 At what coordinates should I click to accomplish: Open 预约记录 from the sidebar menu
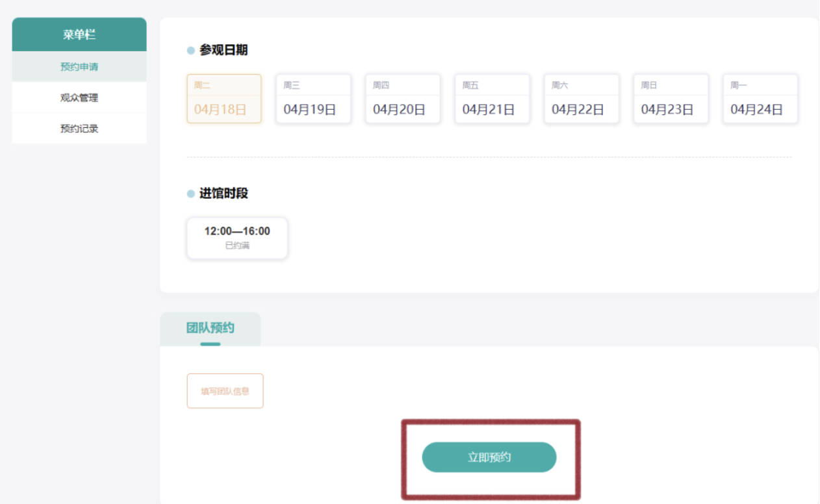[x=79, y=129]
